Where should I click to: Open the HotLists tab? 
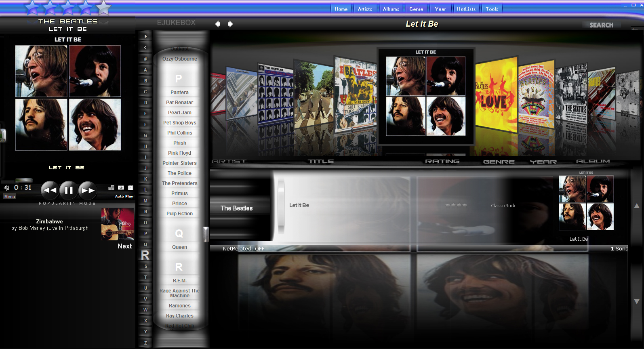(x=466, y=9)
